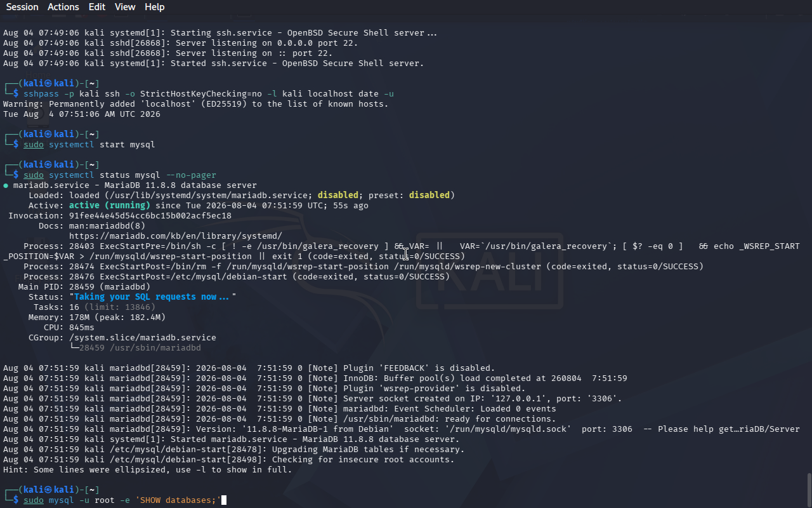Click the 'Hint: Some lines were ellipsized' line
This screenshot has width=812, height=508.
[148, 469]
